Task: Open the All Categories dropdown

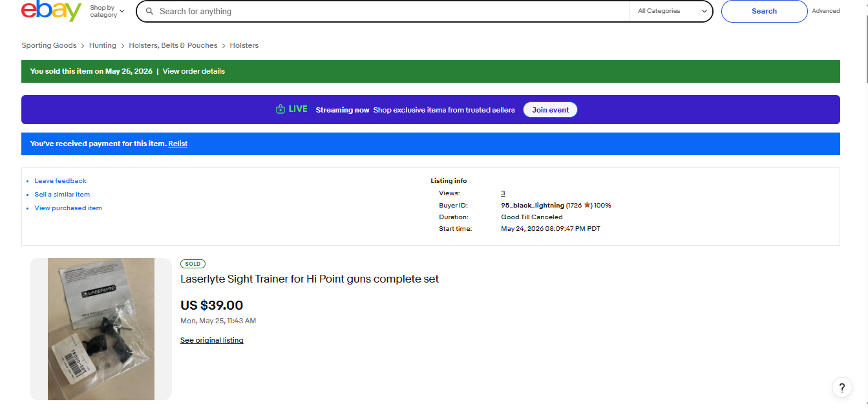Action: (672, 11)
